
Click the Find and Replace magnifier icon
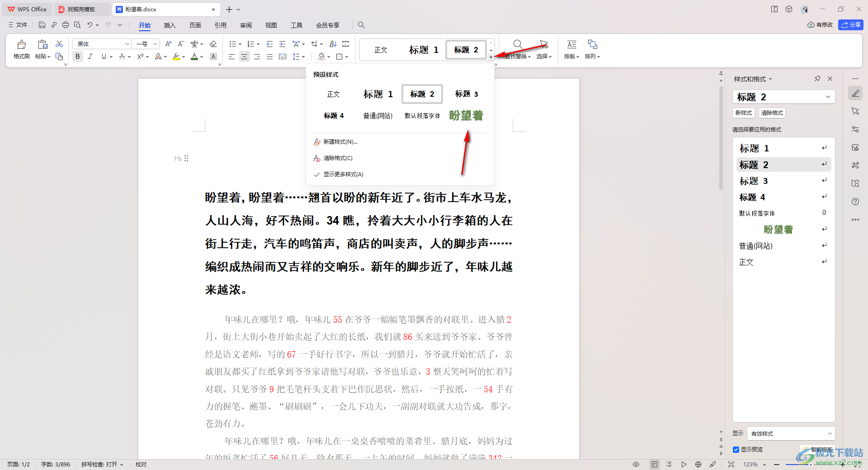tap(518, 44)
